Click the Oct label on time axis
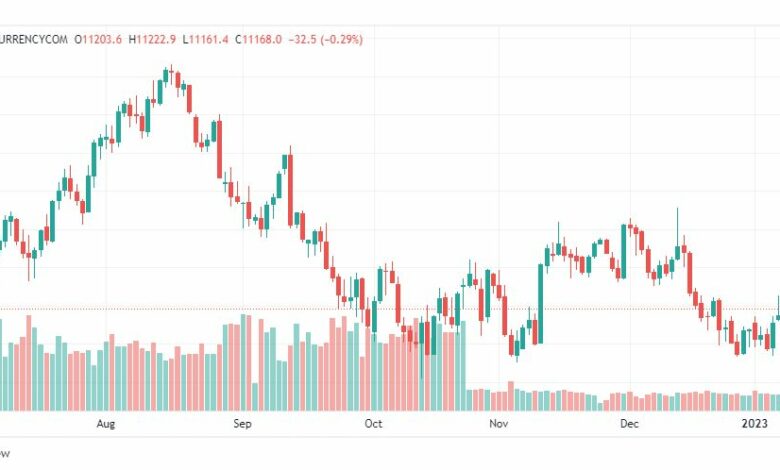 click(374, 424)
